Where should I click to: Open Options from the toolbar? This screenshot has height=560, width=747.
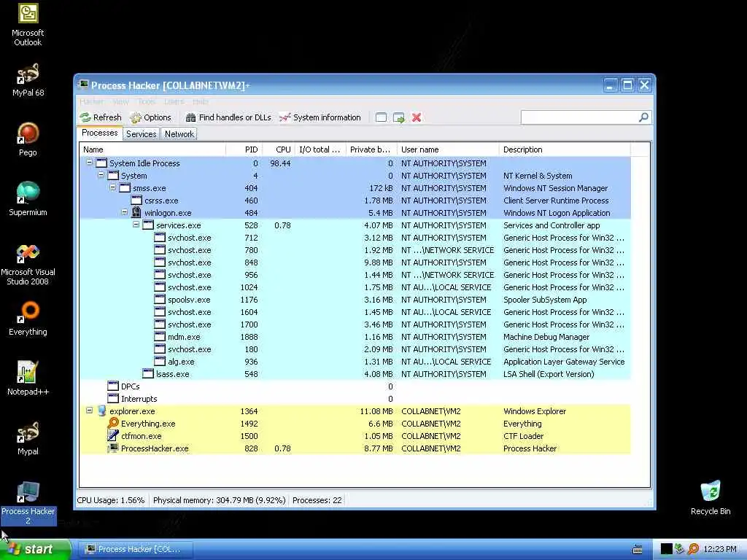click(150, 117)
